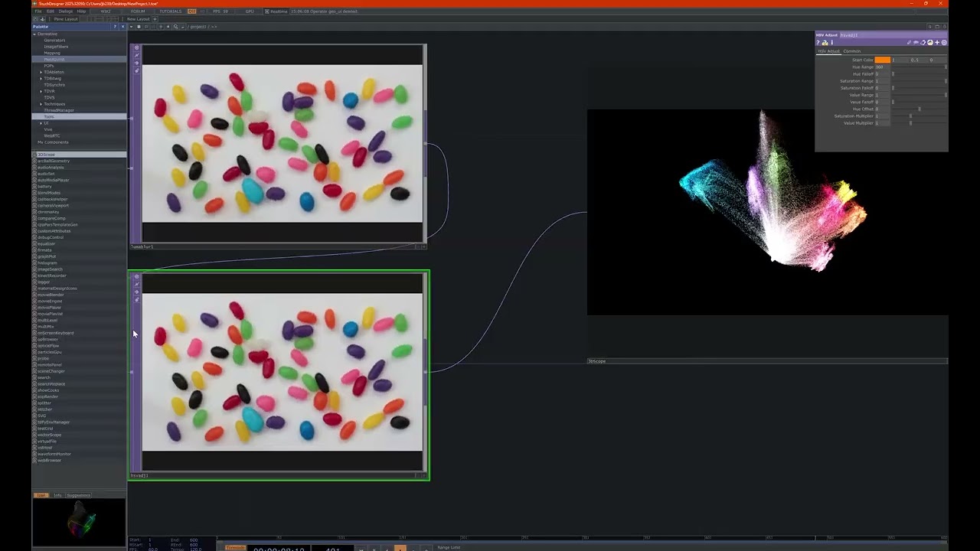
Task: Add a new layout with plus button
Action: pyautogui.click(x=155, y=19)
